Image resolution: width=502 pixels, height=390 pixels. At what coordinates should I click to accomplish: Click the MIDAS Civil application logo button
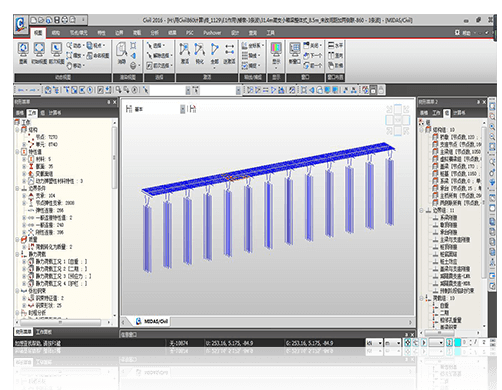(x=20, y=24)
